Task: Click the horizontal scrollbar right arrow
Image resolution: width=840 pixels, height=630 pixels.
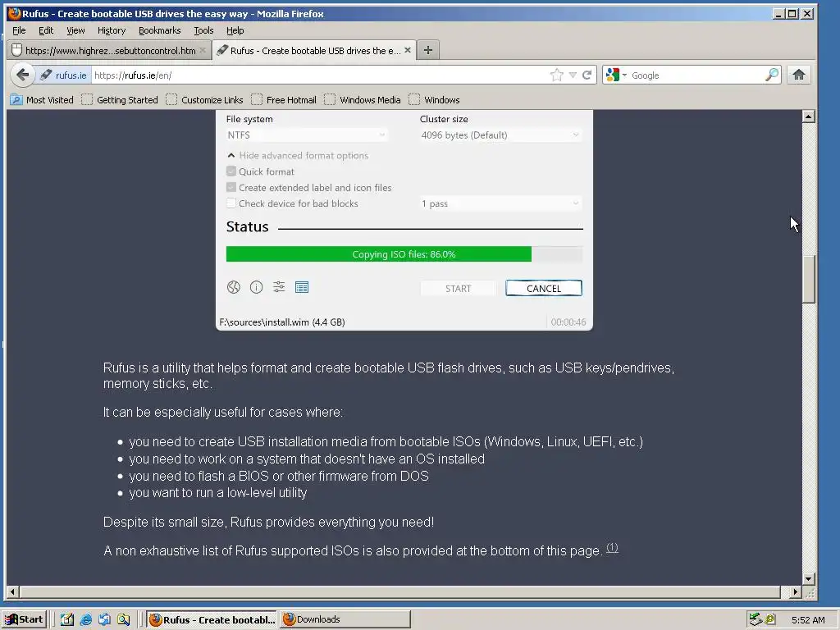Action: coord(795,592)
